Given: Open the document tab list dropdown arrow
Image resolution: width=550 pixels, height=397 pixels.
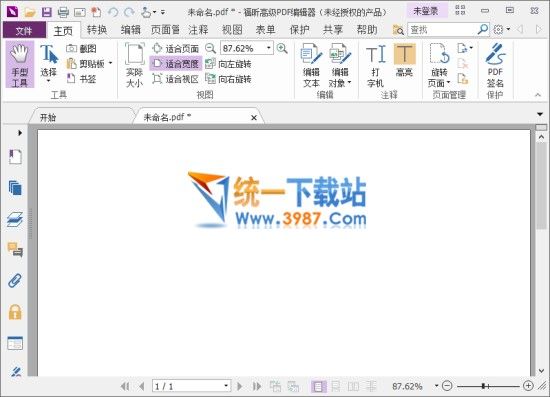Looking at the screenshot, I should pyautogui.click(x=540, y=114).
